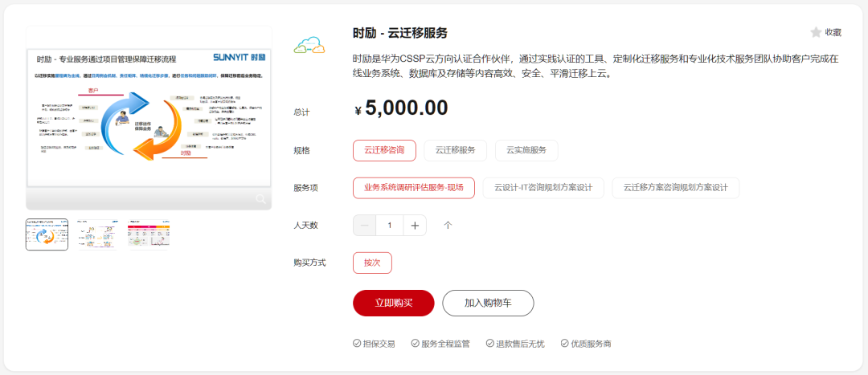
Task: Click the 总计 label
Action: pos(301,112)
